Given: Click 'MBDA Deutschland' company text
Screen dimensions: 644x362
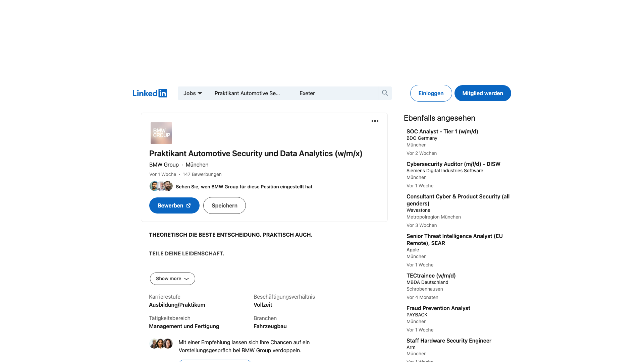Looking at the screenshot, I should 427,282.
